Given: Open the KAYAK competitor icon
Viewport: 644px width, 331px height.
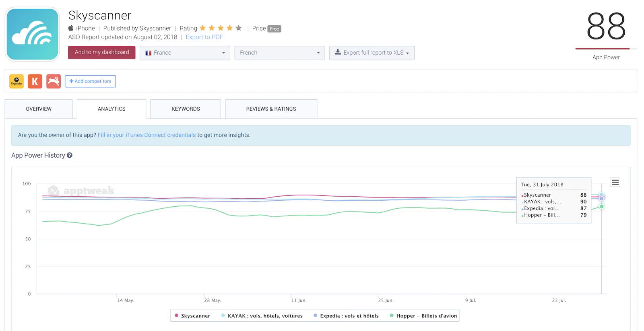Looking at the screenshot, I should coord(35,81).
